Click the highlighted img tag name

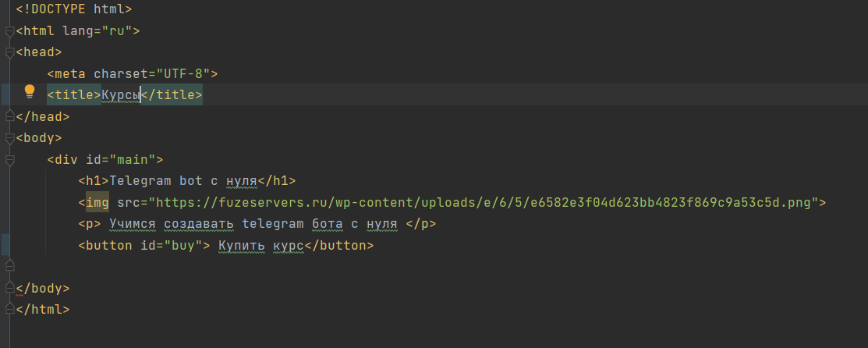pos(97,203)
